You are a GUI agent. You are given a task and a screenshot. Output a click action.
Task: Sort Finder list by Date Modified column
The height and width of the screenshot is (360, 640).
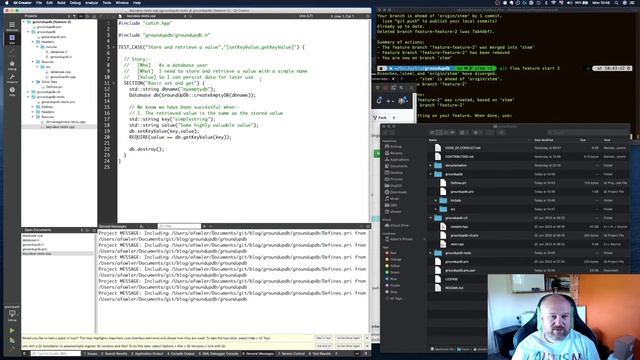pyautogui.click(x=543, y=140)
